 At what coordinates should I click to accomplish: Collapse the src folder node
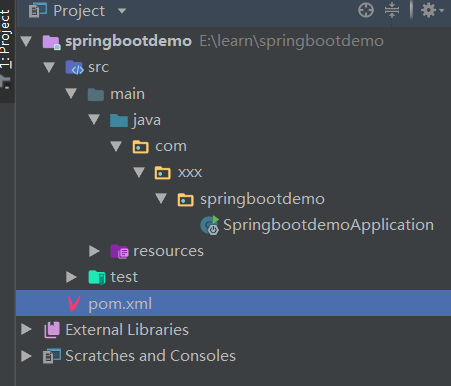(49, 67)
